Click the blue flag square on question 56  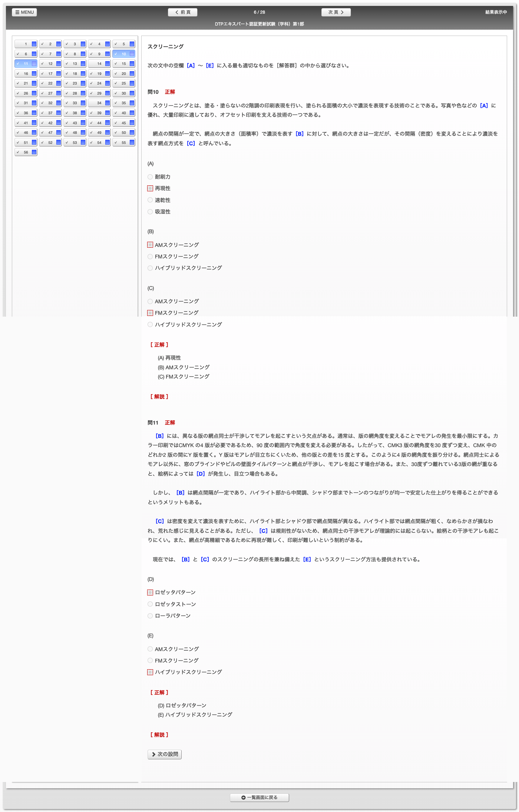tap(34, 152)
